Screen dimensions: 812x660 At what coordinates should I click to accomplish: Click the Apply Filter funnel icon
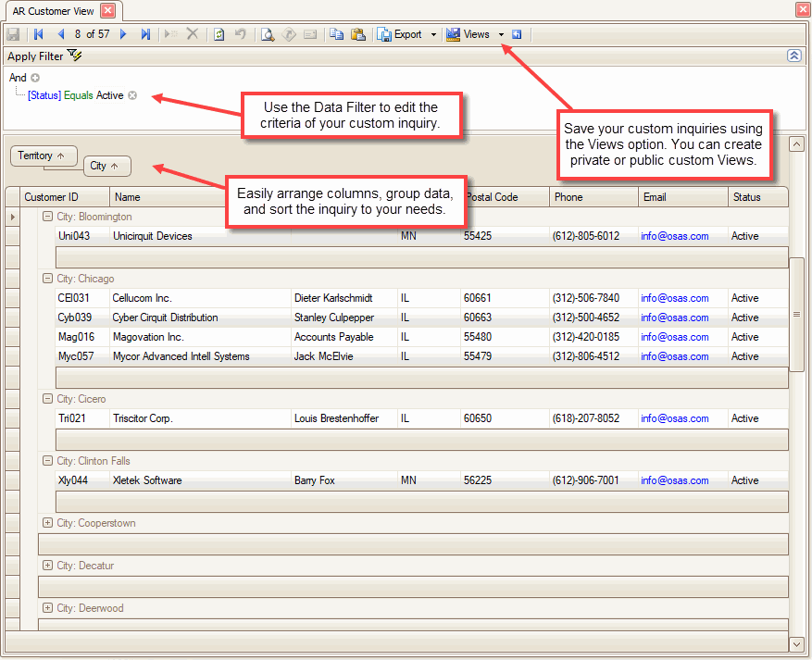point(75,56)
